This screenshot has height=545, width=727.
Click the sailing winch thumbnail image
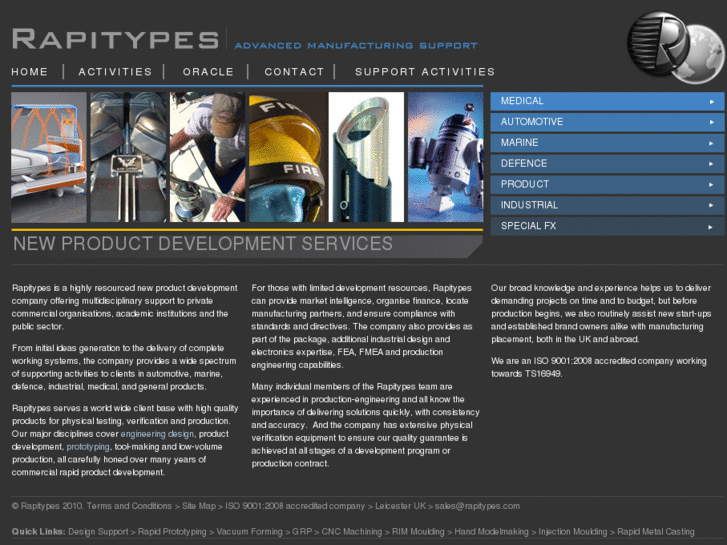(207, 157)
